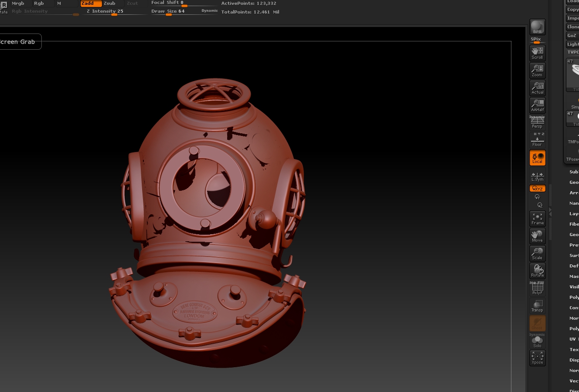Expand the Masking section
Image resolution: width=579 pixels, height=392 pixels.
coord(574,277)
